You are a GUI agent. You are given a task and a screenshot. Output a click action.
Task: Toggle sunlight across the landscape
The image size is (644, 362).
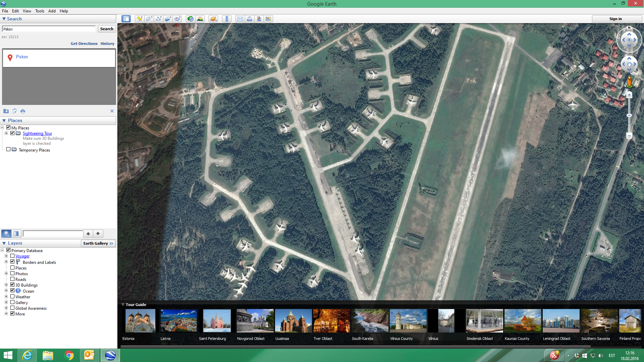[200, 19]
